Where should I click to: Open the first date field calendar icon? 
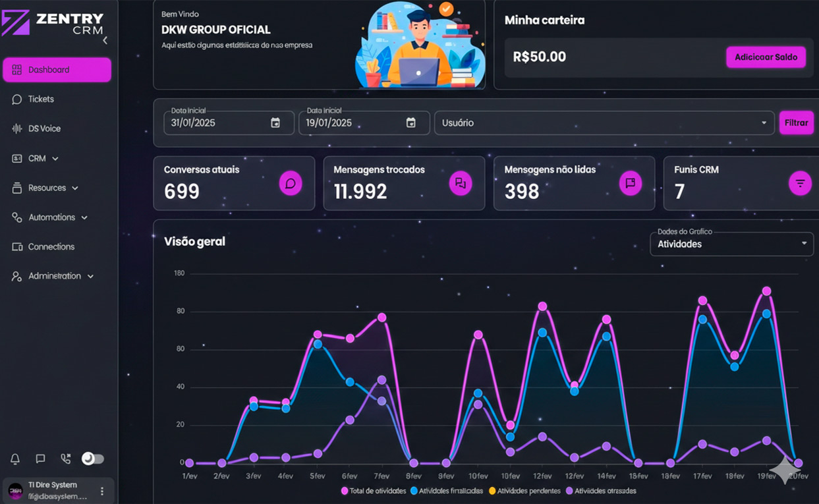tap(275, 123)
